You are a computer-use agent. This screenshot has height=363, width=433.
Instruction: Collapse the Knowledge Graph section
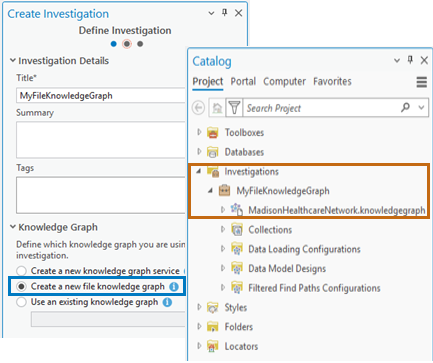pyautogui.click(x=13, y=227)
